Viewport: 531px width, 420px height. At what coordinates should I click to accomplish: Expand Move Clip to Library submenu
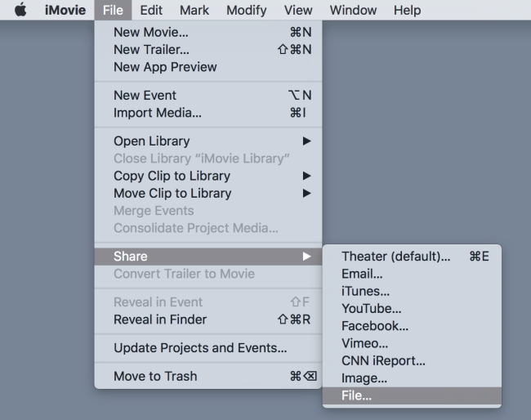(208, 194)
